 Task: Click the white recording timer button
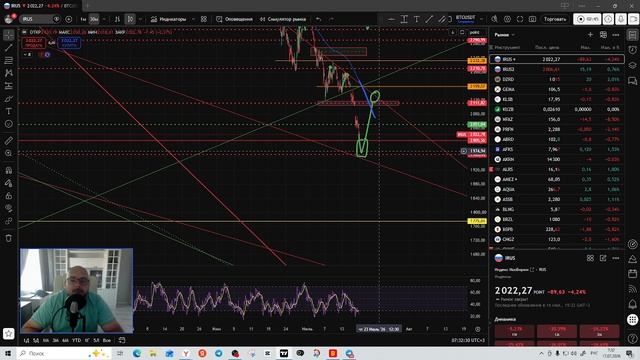click(x=587, y=19)
